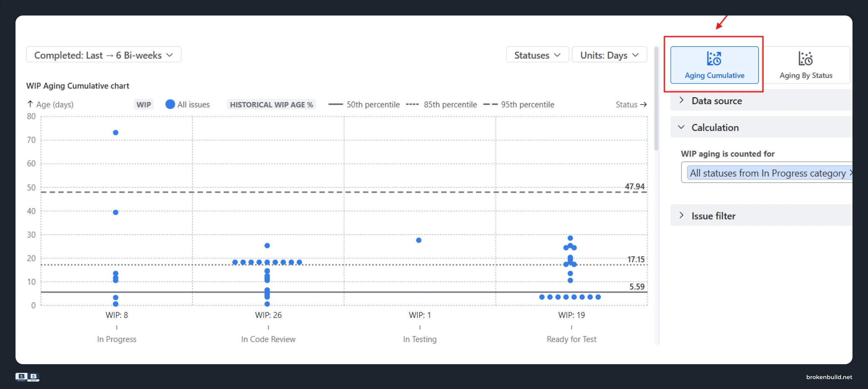The image size is (868, 389).
Task: Toggle All issues legend circle
Action: coord(170,105)
